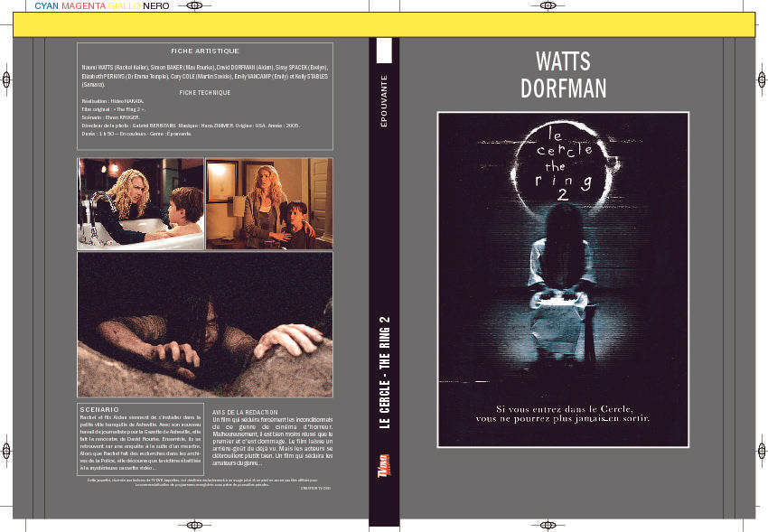Click the white rectangle atop the spine
Image resolution: width=768 pixels, height=532 pixels.
384,51
